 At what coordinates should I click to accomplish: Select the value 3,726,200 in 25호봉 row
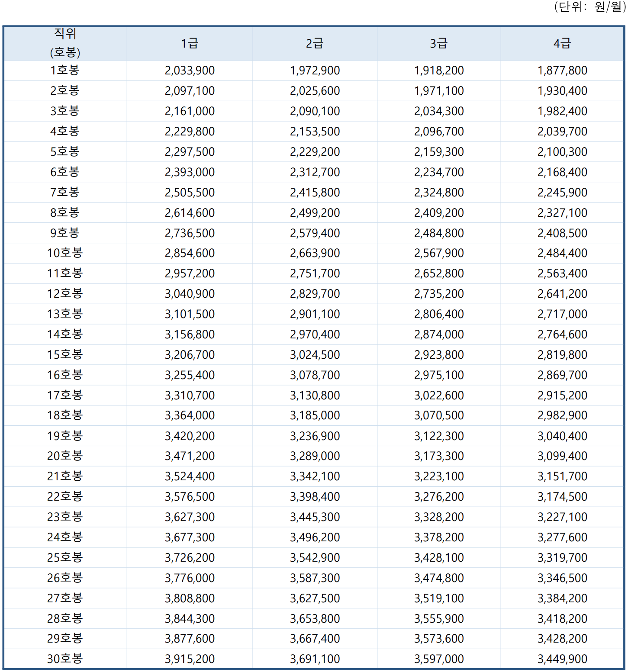[x=190, y=558]
